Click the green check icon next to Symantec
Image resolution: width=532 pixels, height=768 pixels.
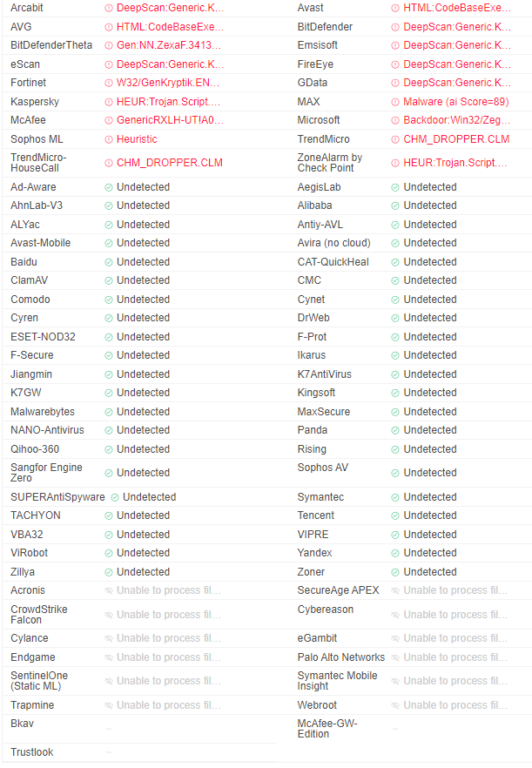click(x=395, y=497)
